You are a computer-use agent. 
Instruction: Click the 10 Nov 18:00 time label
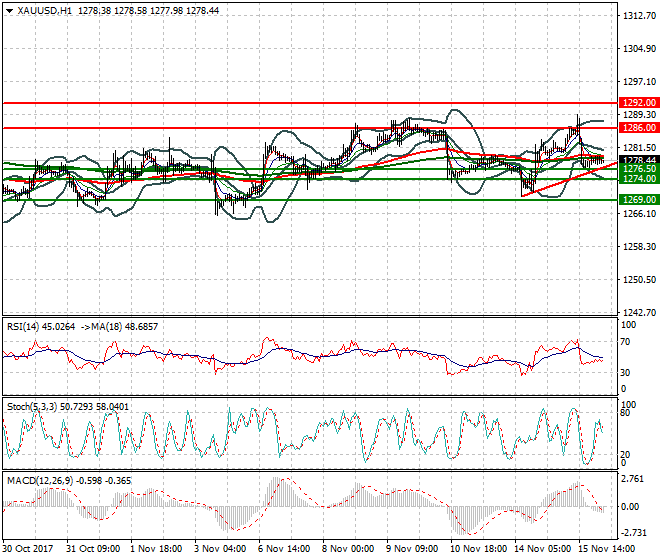click(x=479, y=549)
